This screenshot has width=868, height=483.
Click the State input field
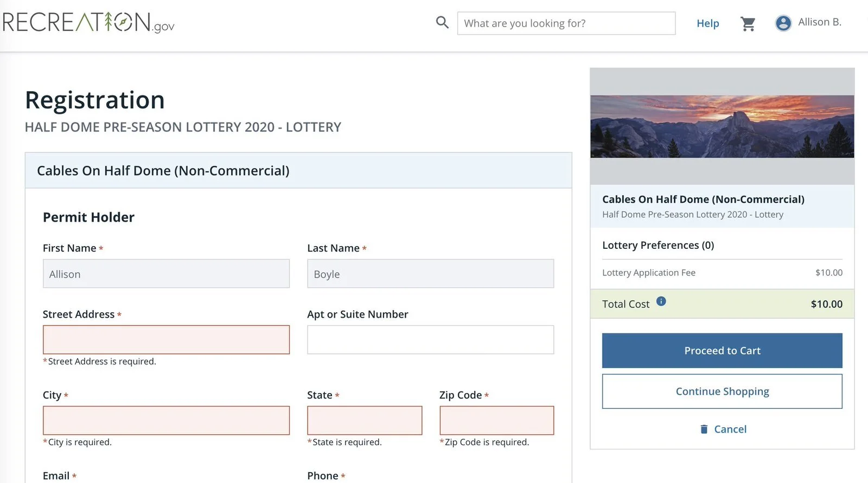click(365, 421)
